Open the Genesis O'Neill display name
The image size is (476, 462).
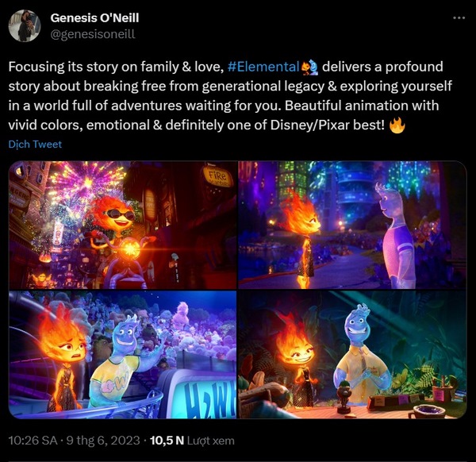point(94,18)
